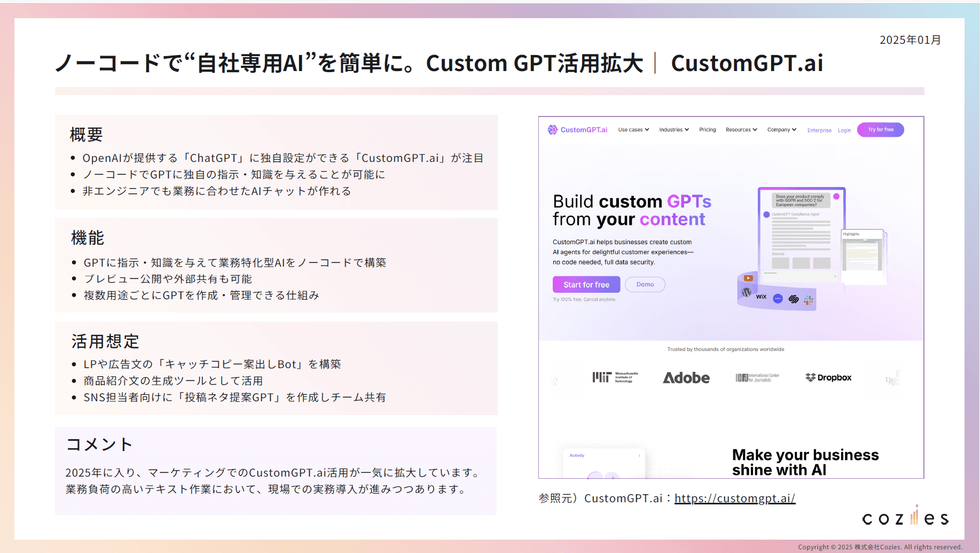The height and width of the screenshot is (553, 980).
Task: Click the コメント section heading
Action: click(x=99, y=445)
